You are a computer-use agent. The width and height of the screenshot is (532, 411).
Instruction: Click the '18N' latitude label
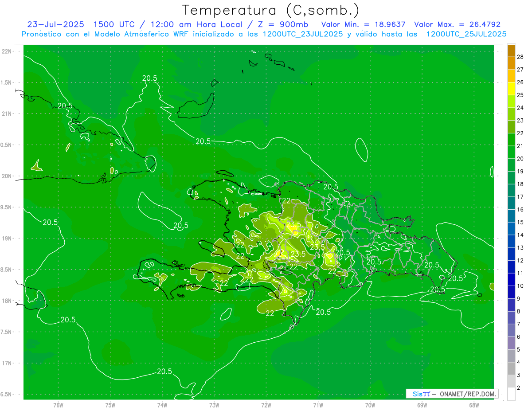pyautogui.click(x=7, y=301)
